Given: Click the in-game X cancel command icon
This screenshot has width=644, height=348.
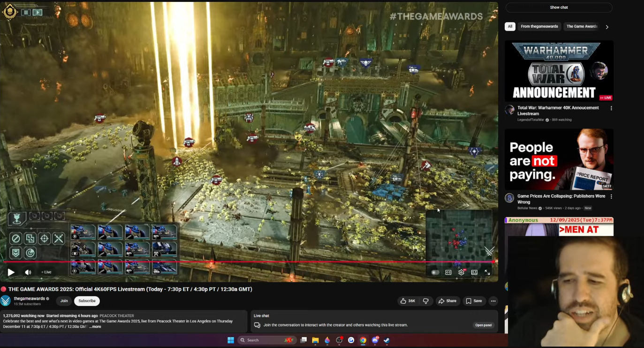Looking at the screenshot, I should (x=59, y=239).
